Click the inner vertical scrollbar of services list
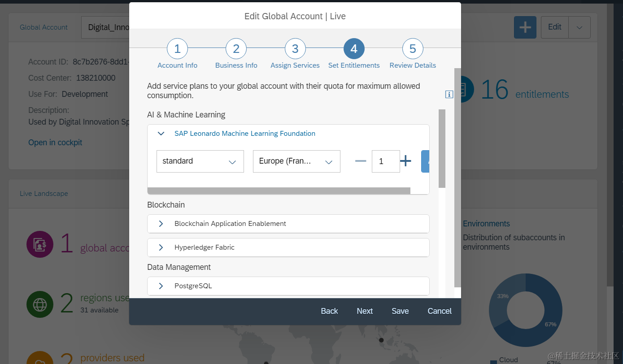Image resolution: width=623 pixels, height=364 pixels. point(442,148)
